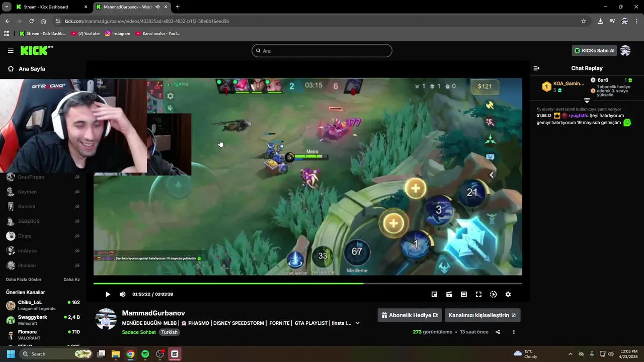This screenshot has width=644, height=362.
Task: Open Chiko_LoL recommended channel
Action: (x=43, y=305)
